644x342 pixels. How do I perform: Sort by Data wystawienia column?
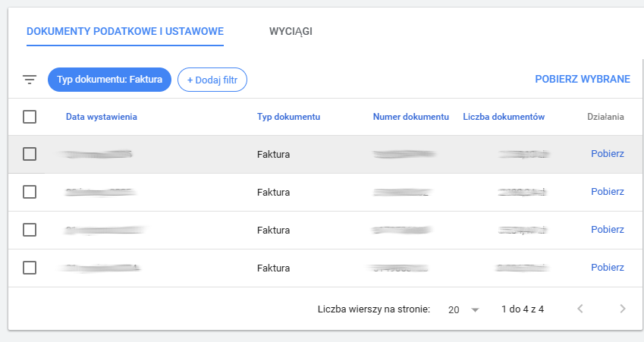(102, 117)
